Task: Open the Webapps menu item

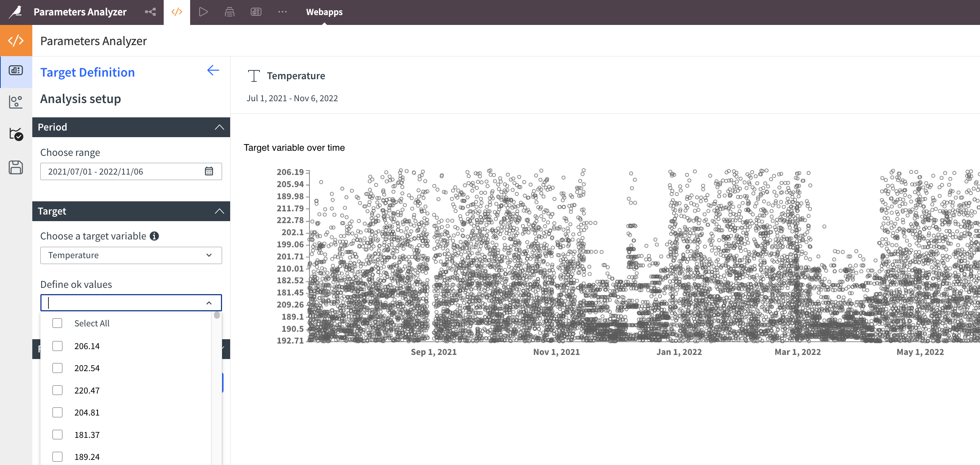Action: pyautogui.click(x=324, y=12)
